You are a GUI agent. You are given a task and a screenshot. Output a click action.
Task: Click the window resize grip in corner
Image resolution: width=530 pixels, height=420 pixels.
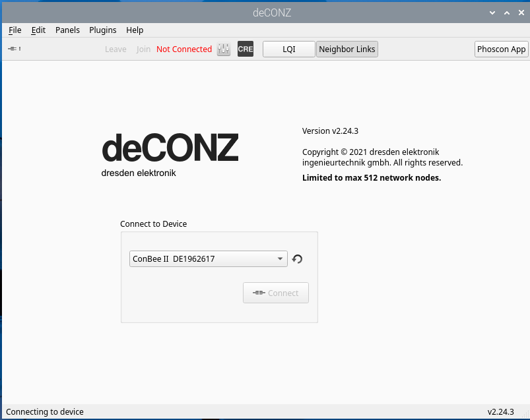[525, 415]
